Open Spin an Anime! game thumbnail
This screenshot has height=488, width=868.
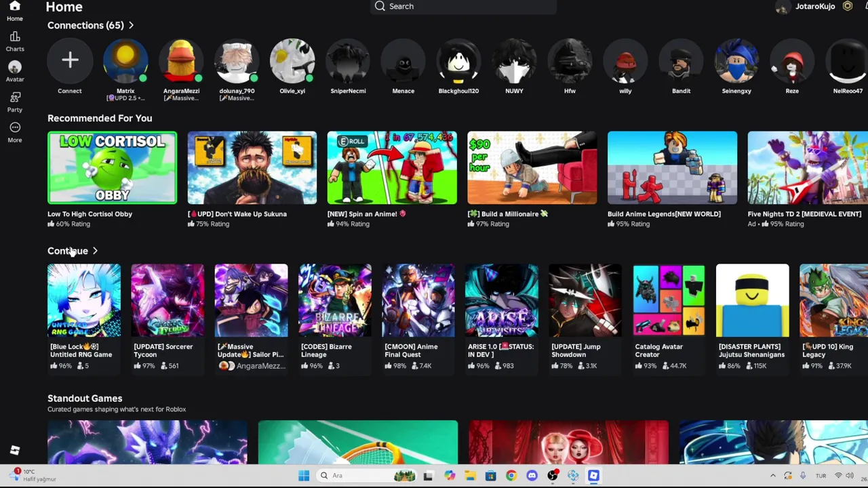pos(392,167)
